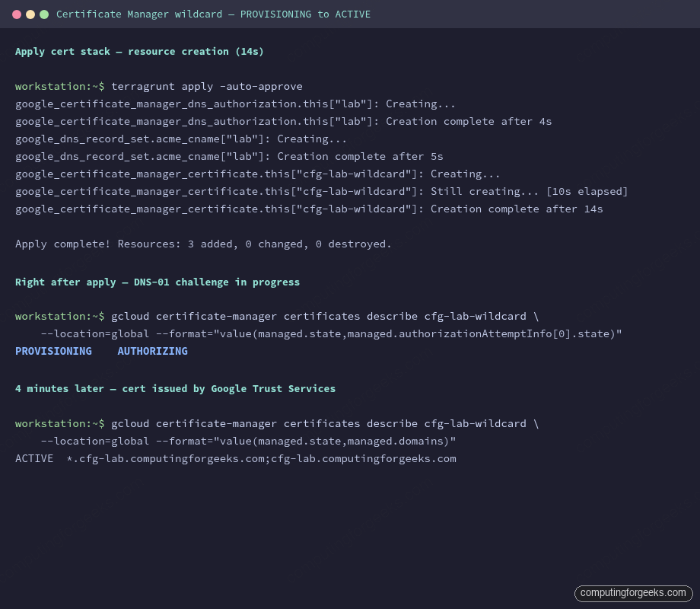Screen dimensions: 700x609
Task: Click the computingforgeeks.com badge
Action: [634, 593]
